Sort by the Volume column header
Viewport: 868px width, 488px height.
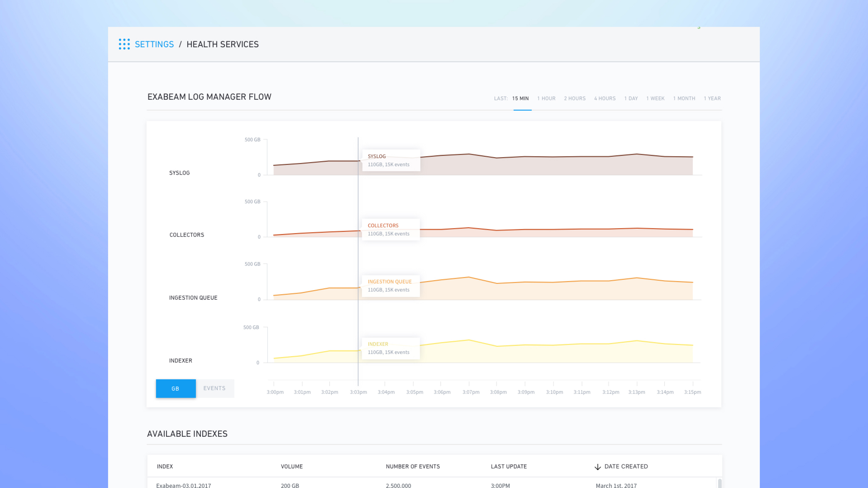[291, 466]
